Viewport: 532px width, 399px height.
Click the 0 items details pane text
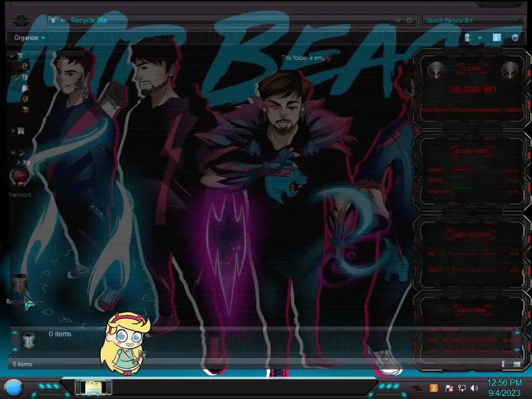pos(60,334)
